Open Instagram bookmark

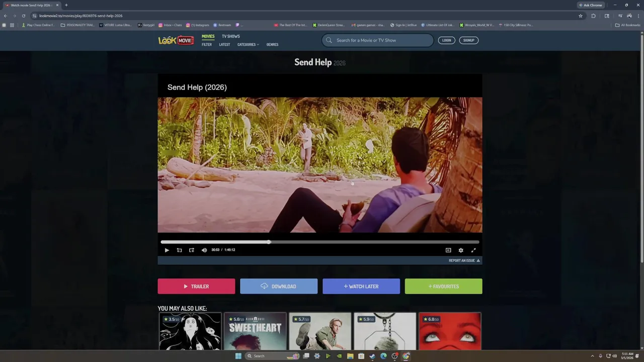pyautogui.click(x=197, y=25)
